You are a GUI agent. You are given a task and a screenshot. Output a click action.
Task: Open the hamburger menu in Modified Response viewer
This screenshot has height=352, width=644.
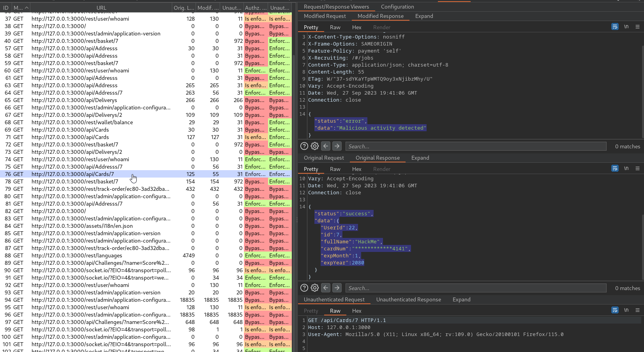(637, 27)
